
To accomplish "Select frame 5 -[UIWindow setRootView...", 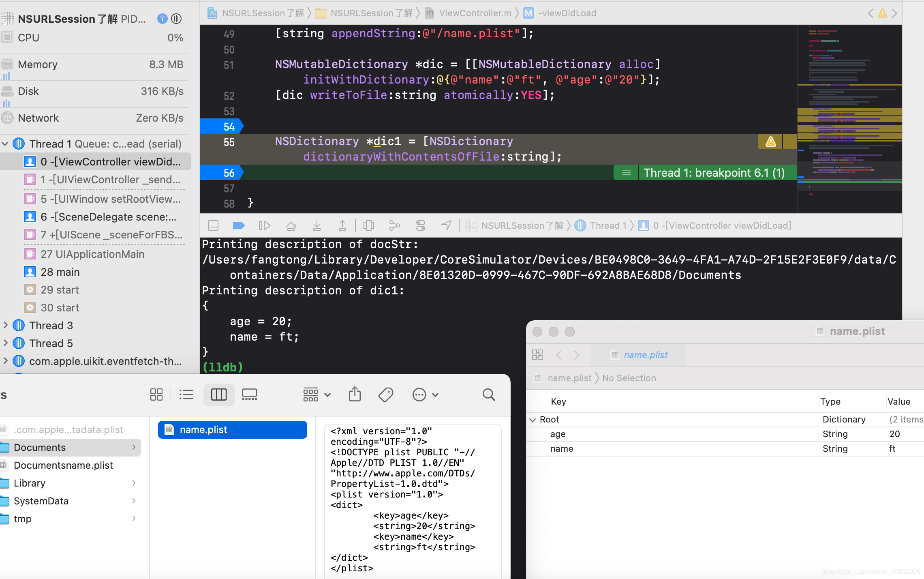I will [x=103, y=199].
